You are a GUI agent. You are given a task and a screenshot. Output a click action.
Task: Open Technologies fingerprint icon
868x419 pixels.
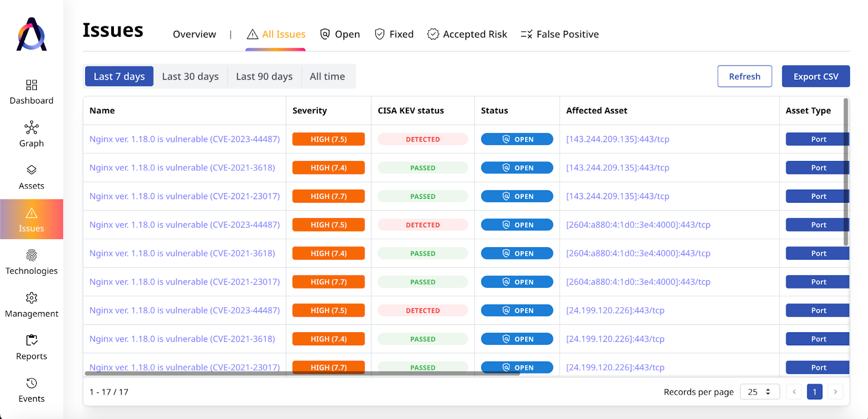31,255
